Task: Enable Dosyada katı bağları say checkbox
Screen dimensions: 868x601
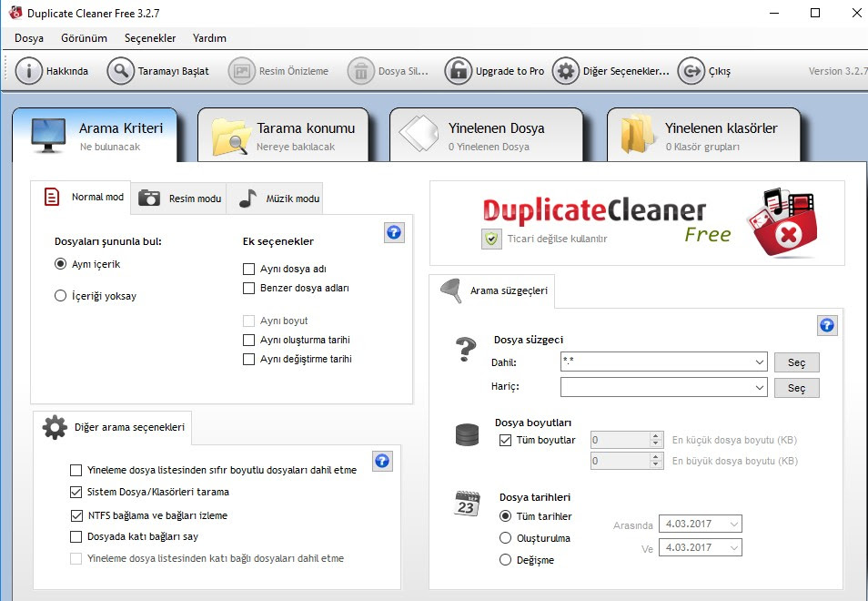Action: pyautogui.click(x=76, y=536)
